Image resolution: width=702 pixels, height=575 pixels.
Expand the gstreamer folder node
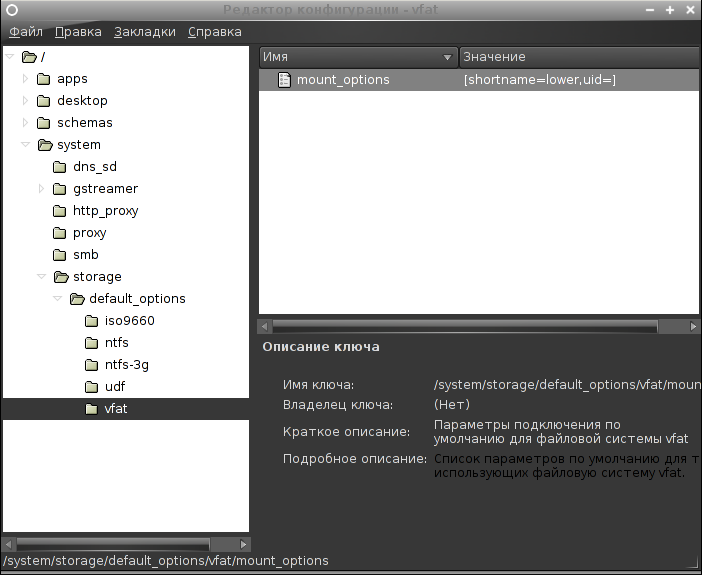tap(42, 189)
